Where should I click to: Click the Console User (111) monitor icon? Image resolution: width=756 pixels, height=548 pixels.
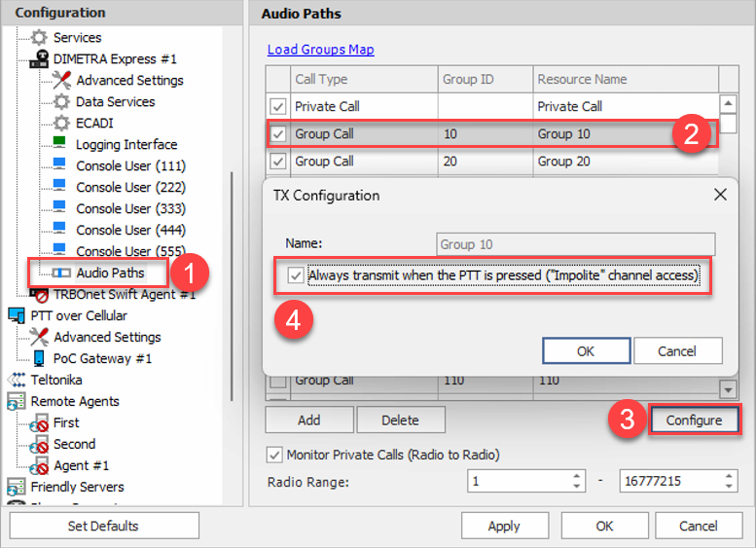tap(61, 166)
